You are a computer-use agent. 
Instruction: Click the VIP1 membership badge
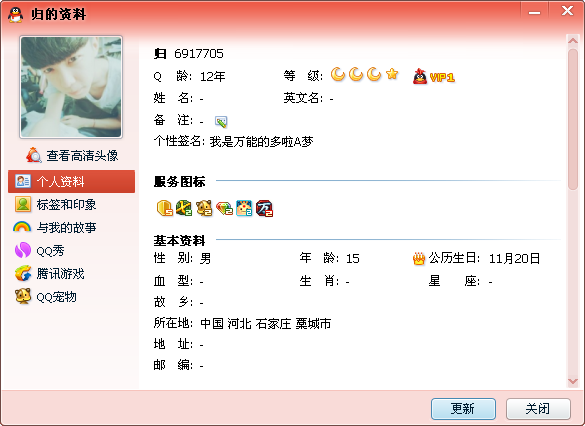click(x=434, y=77)
